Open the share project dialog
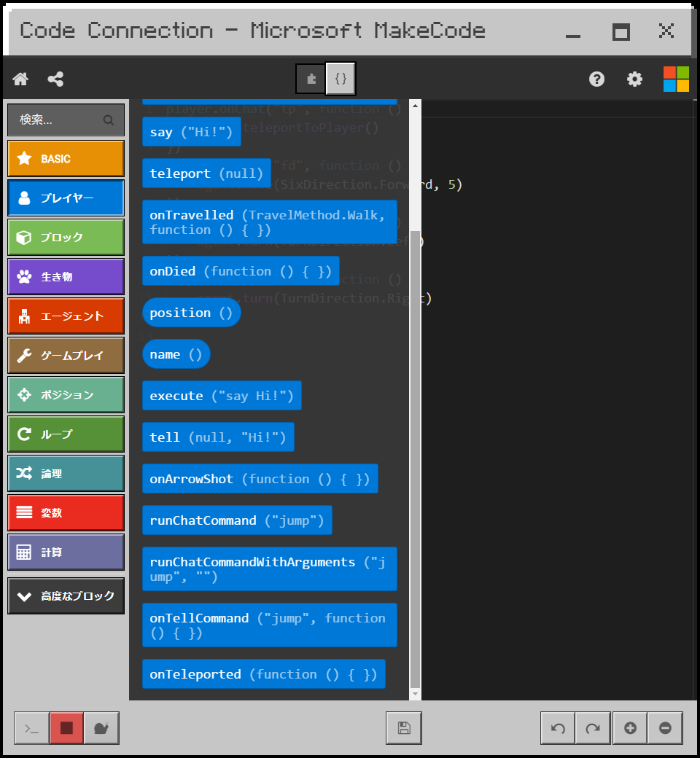This screenshot has height=758, width=700. click(x=55, y=79)
